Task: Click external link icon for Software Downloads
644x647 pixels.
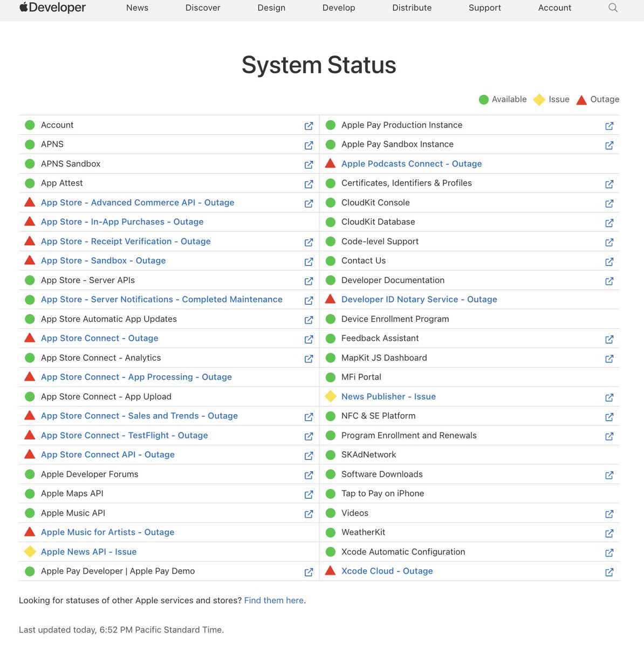Action: [x=609, y=475]
